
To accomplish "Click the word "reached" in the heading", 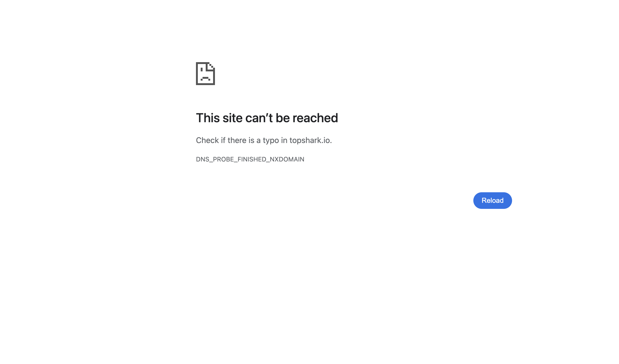I will coord(315,118).
